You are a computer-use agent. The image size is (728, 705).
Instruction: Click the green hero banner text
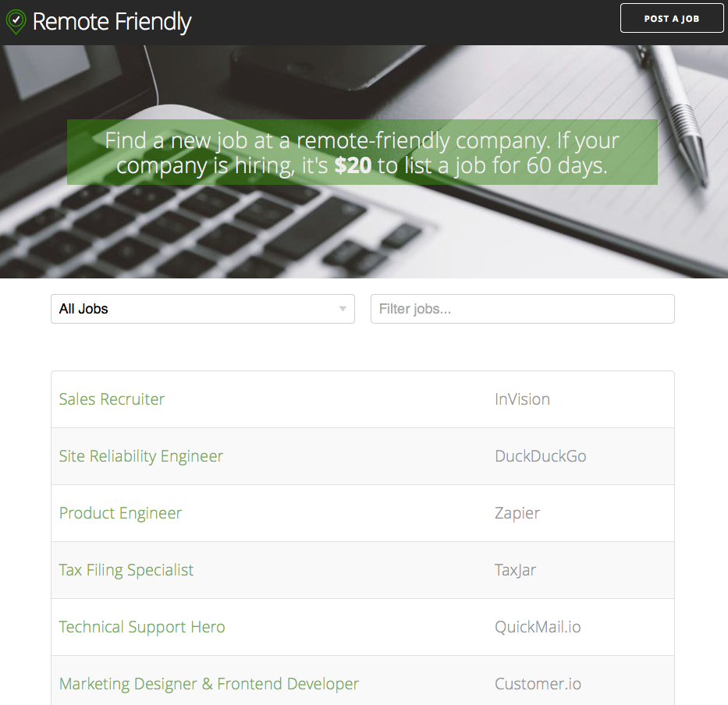coord(362,152)
